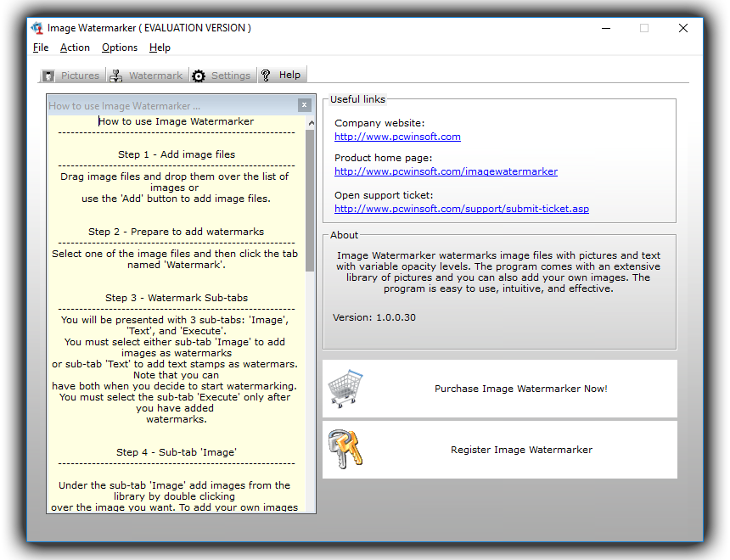Click the 'Open support ticket:' label
Screen dimensions: 730x560
pyautogui.click(x=384, y=195)
